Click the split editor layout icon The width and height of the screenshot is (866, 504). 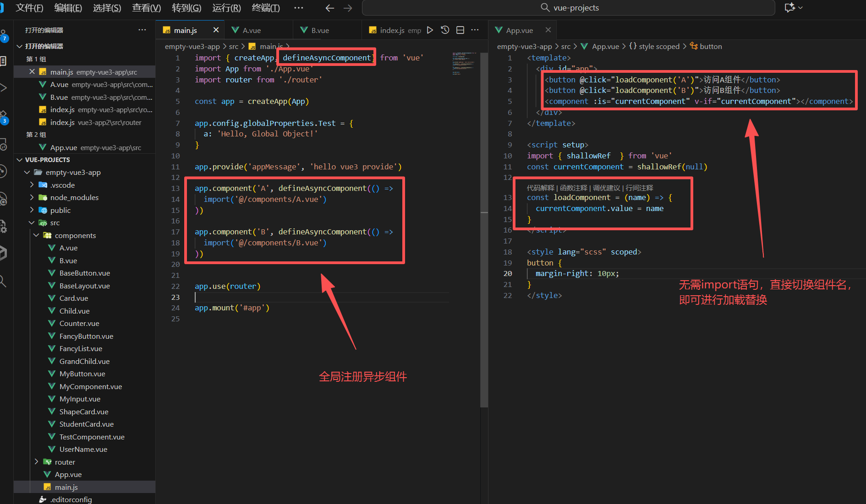pos(460,30)
